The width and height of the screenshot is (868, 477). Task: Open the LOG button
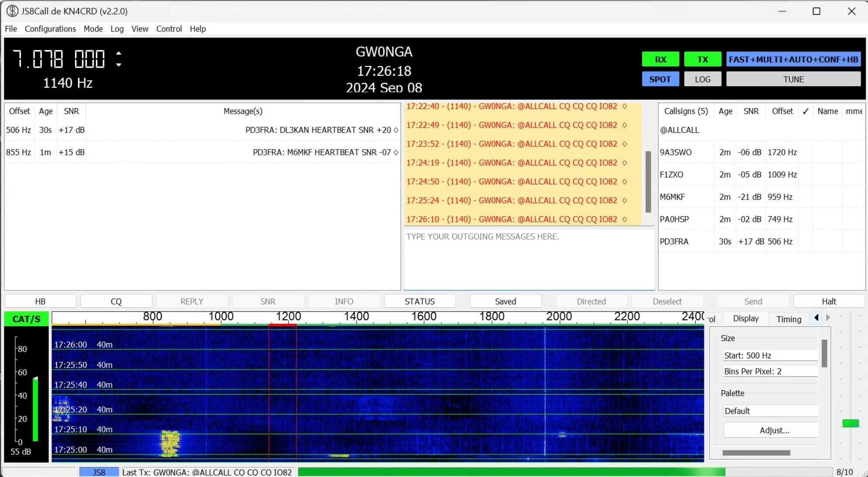coord(702,79)
